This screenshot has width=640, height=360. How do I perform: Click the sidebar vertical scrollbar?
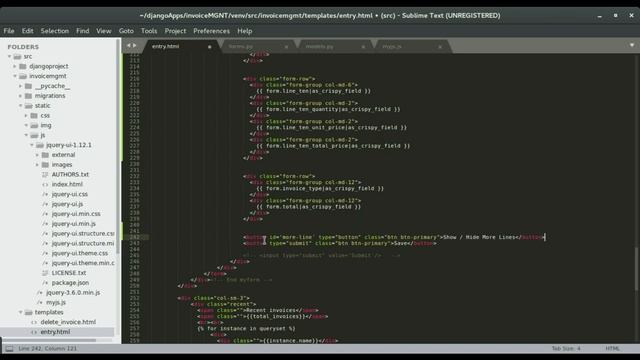118,146
